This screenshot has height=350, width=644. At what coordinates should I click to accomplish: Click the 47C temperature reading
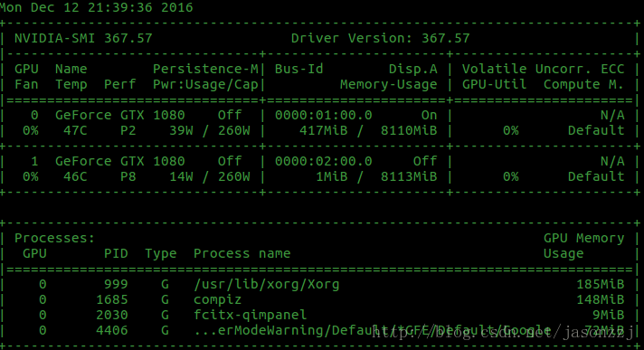(75, 130)
